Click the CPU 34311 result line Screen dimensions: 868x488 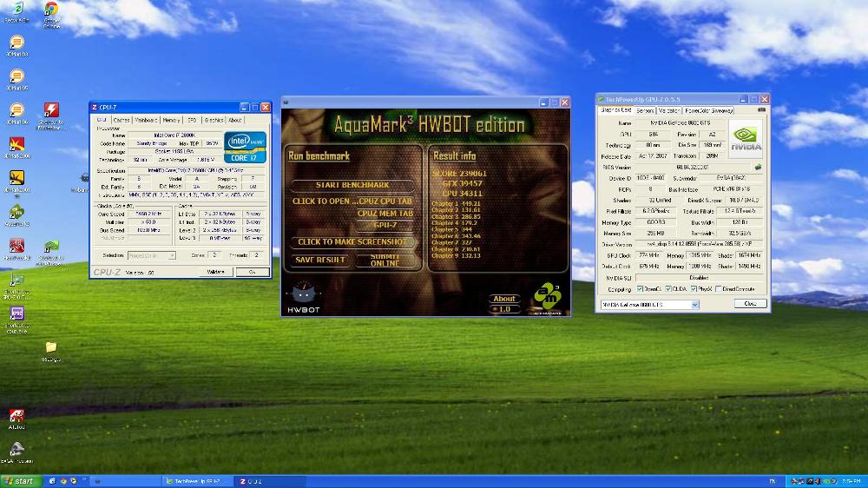[462, 194]
